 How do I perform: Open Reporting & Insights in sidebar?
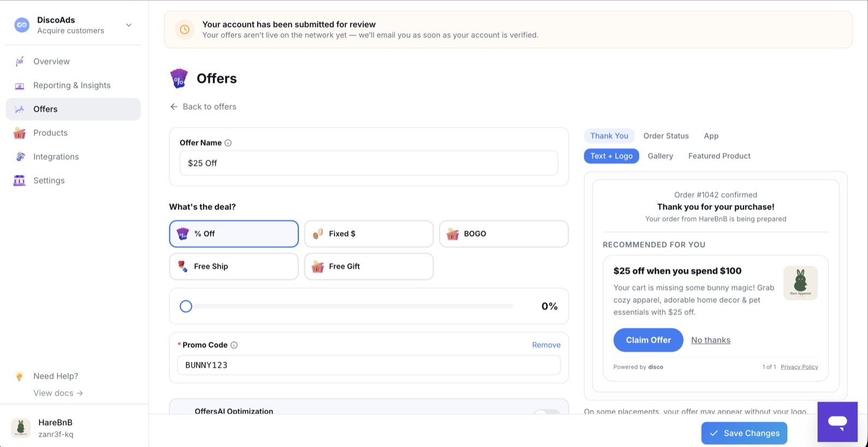[73, 85]
